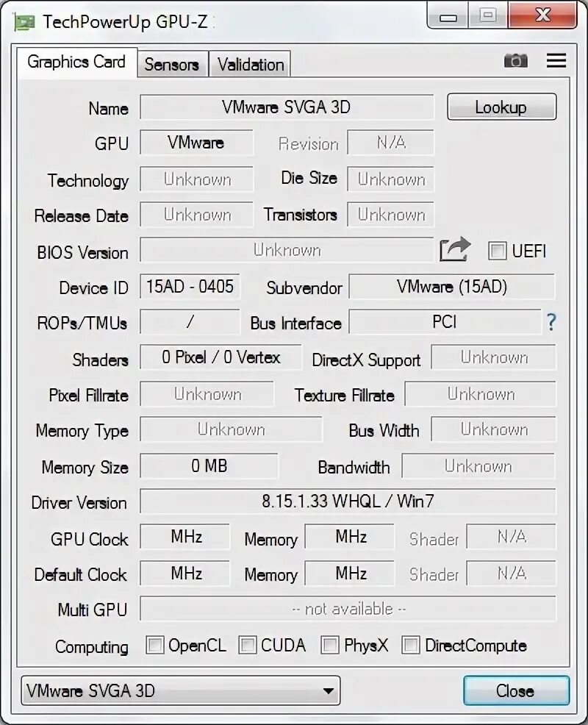This screenshot has width=588, height=725.
Task: Click the Close button
Action: [516, 690]
